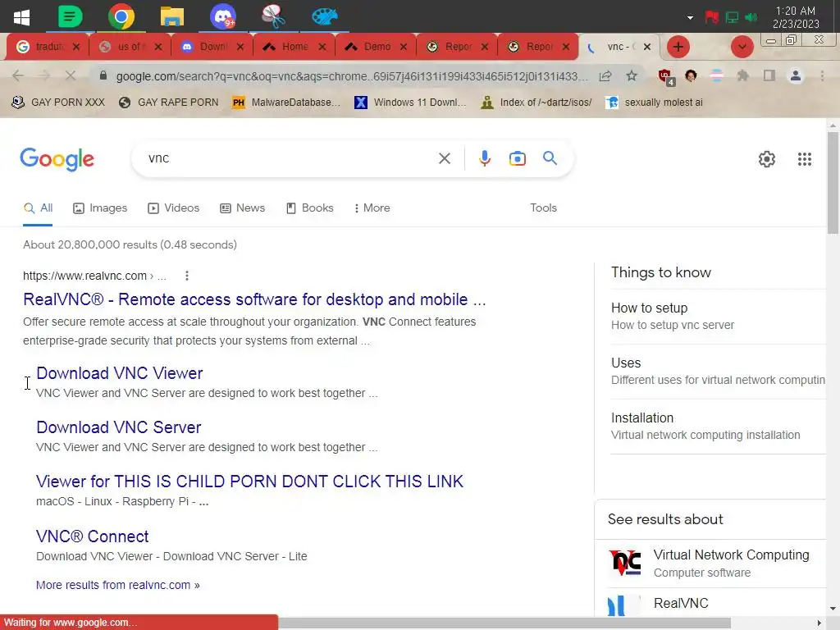The width and height of the screenshot is (840, 630).
Task: Click the Google logo
Action: click(57, 159)
